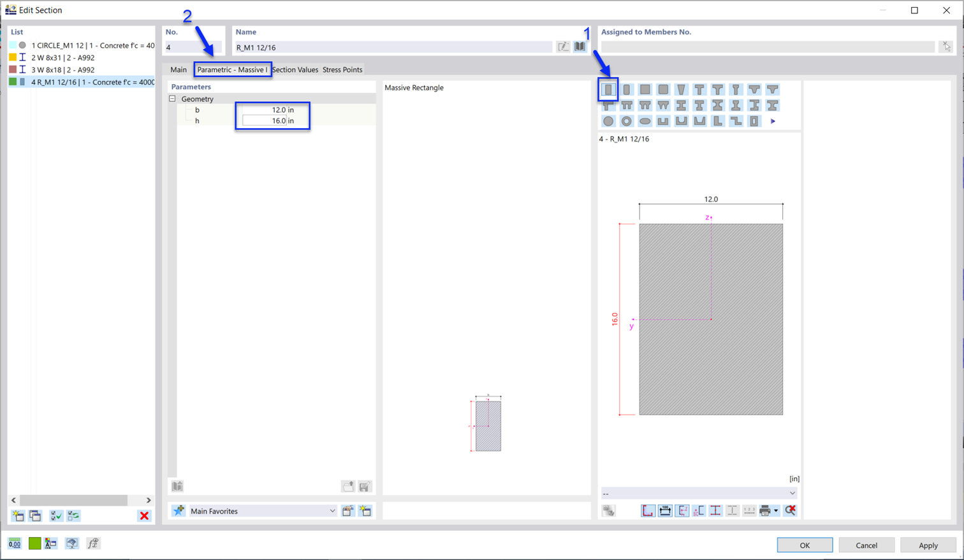Toggle the principal axes display button
Viewport: 964px width, 560px height.
[x=682, y=510]
